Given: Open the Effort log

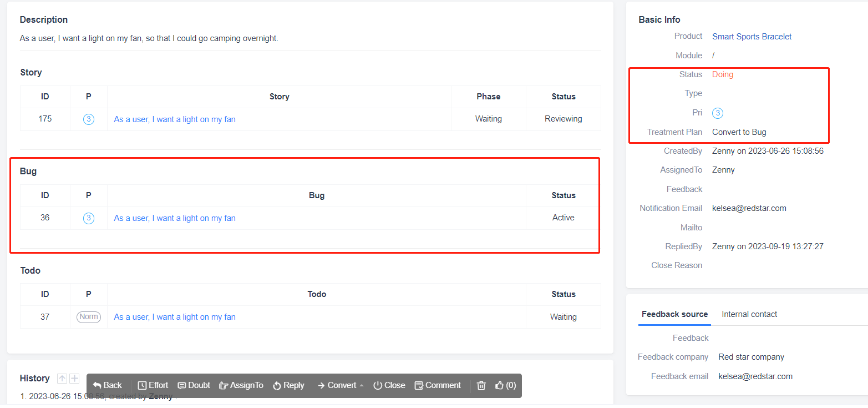Looking at the screenshot, I should coord(153,385).
